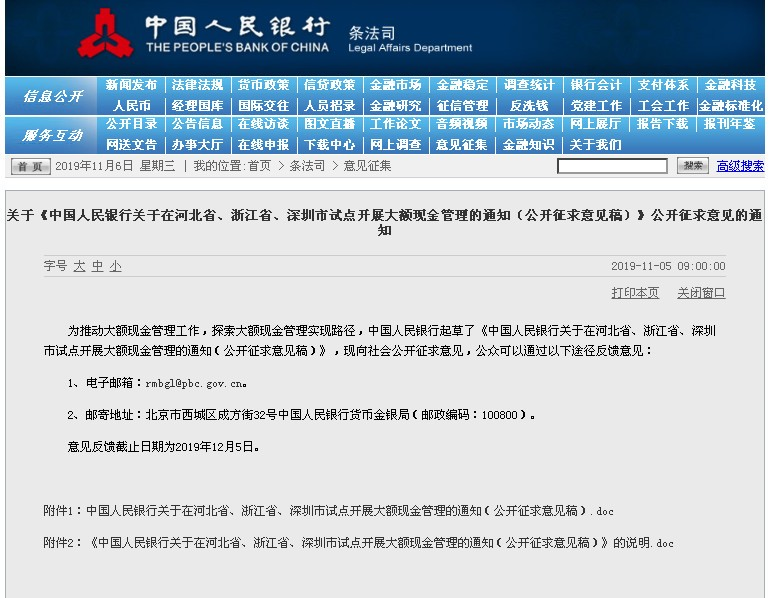Select 公告信息 navigation item
The image size is (771, 598).
tap(198, 124)
